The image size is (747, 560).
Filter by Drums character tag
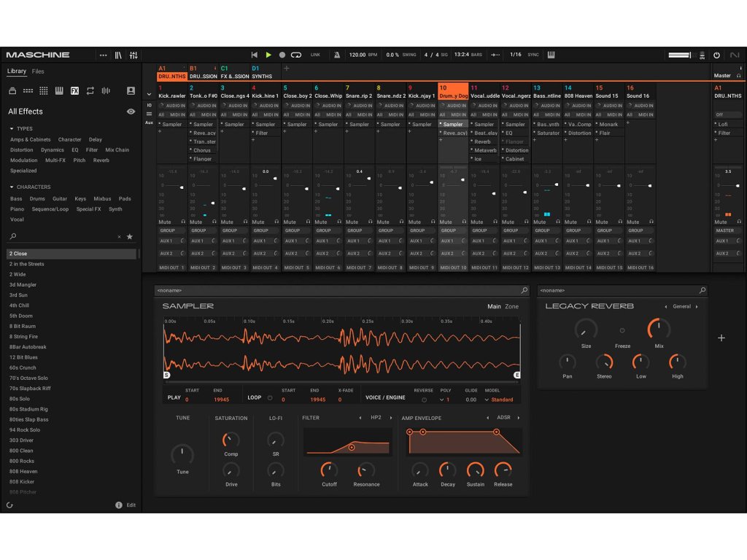tap(37, 198)
